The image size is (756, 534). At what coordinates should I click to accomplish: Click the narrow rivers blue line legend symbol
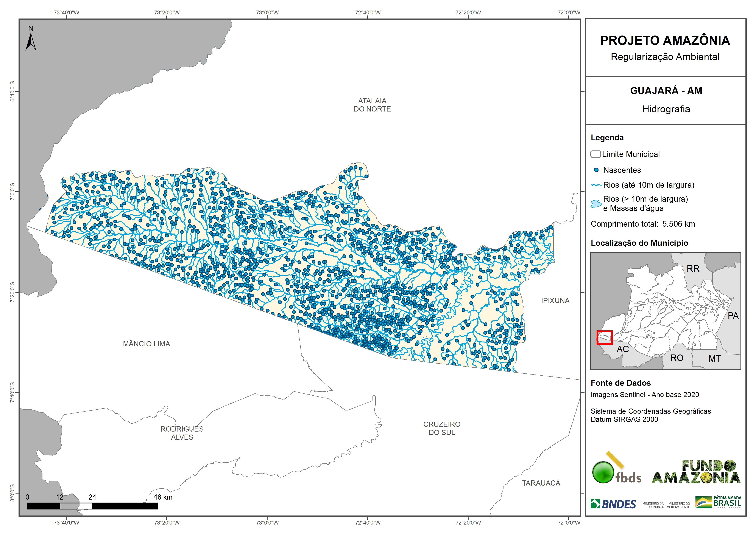point(596,185)
